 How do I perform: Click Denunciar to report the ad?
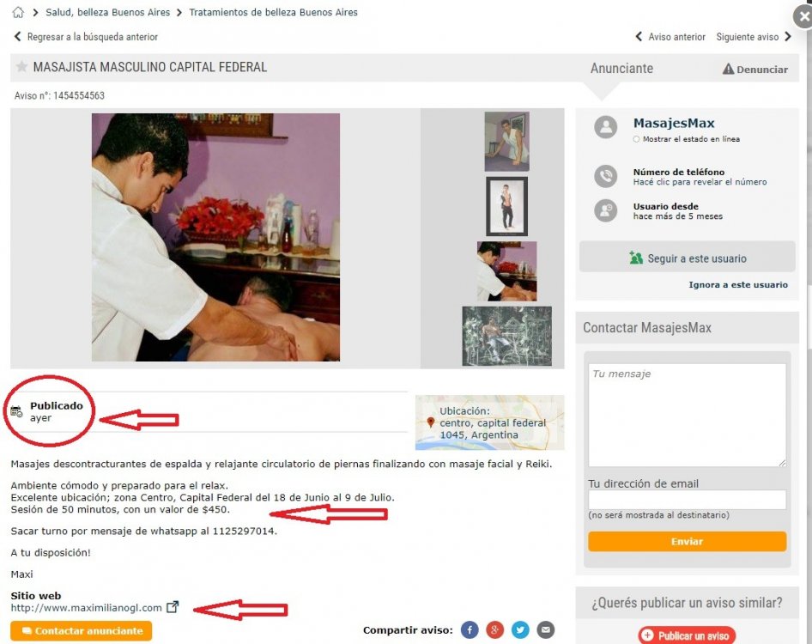[755, 69]
